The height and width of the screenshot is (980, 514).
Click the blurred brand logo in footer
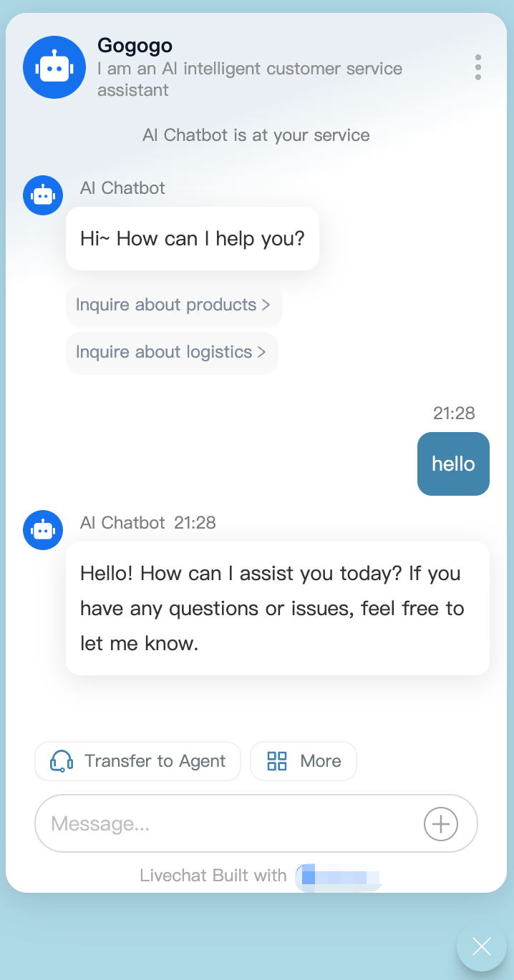pos(338,876)
